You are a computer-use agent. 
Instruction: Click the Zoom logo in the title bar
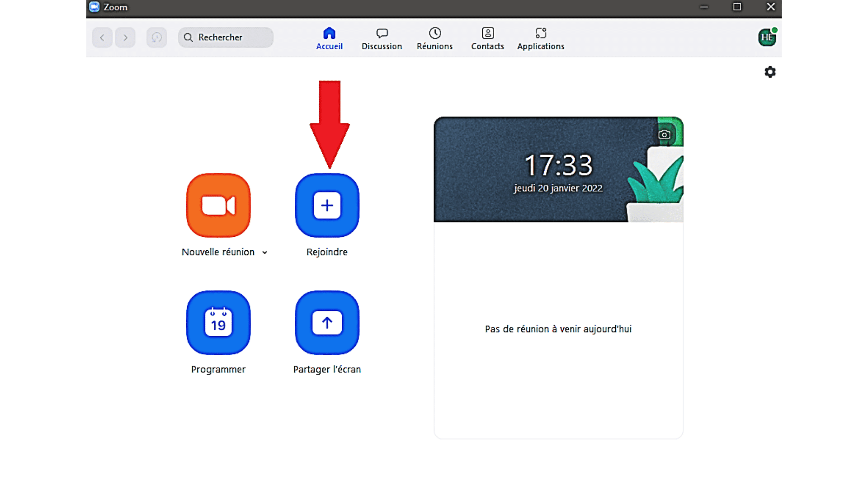(x=94, y=7)
